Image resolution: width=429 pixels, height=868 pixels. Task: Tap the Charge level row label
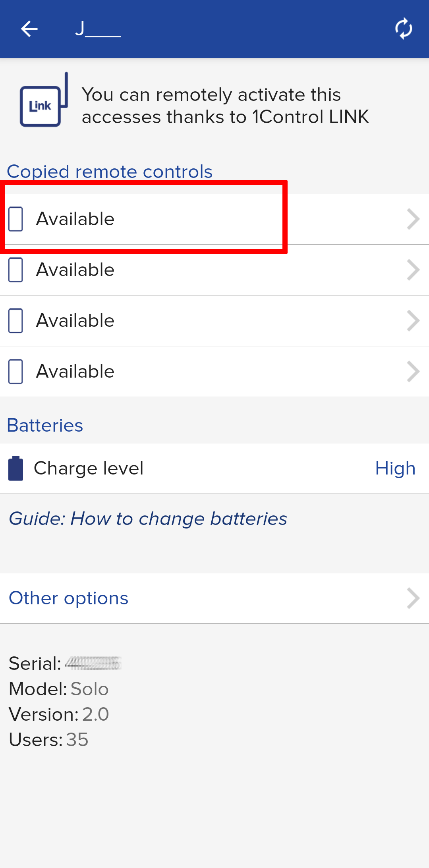[x=89, y=469]
